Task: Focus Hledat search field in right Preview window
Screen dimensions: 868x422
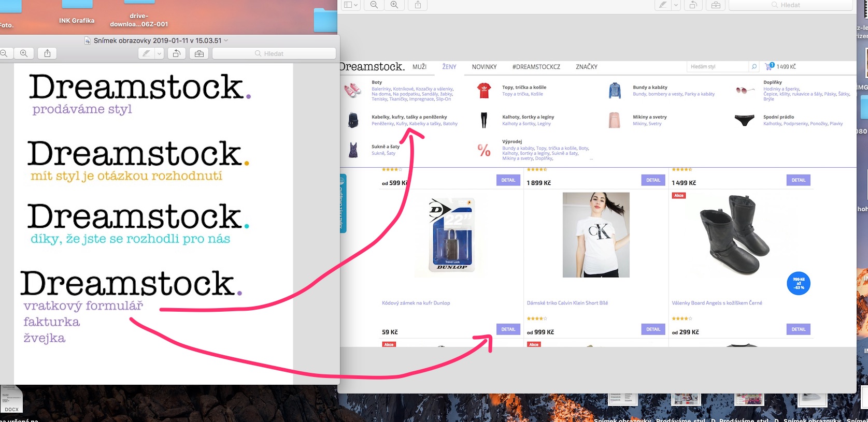Action: tap(791, 5)
